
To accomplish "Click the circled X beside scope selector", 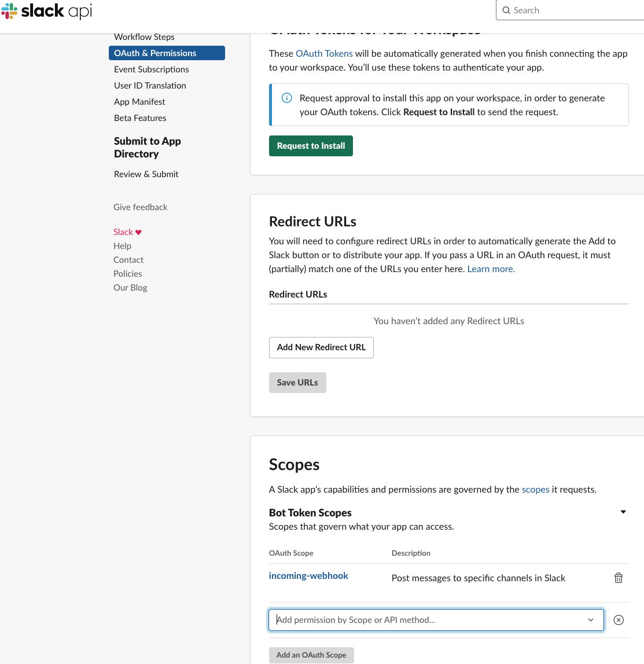I will [x=619, y=620].
